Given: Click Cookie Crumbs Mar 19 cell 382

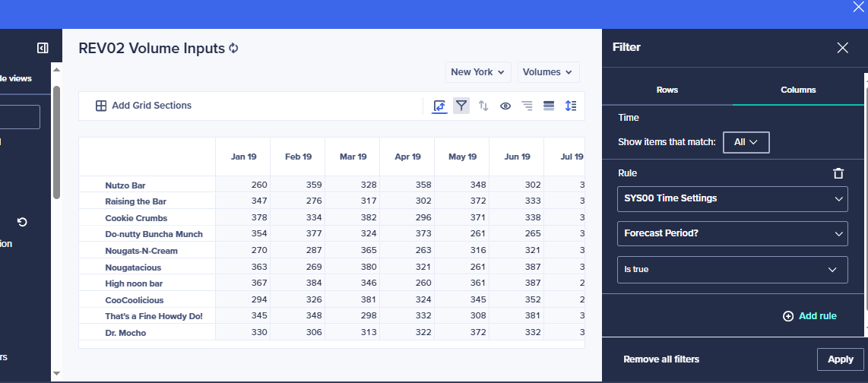Looking at the screenshot, I should pyautogui.click(x=353, y=217).
